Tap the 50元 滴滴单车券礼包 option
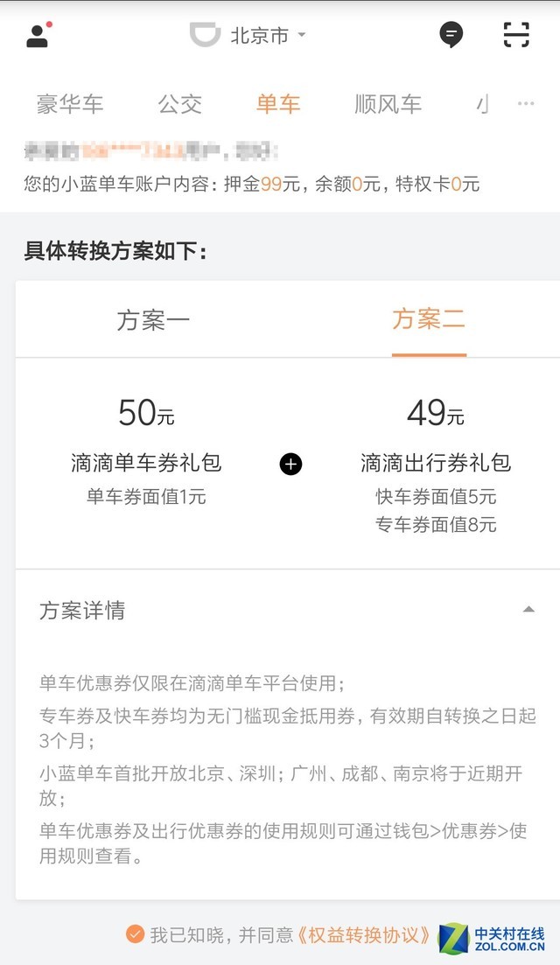This screenshot has width=560, height=965. (x=144, y=444)
